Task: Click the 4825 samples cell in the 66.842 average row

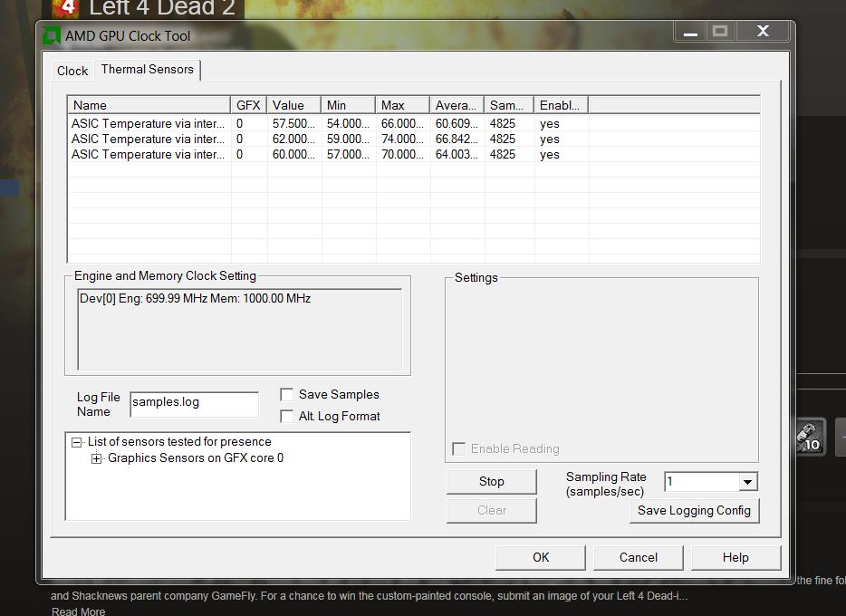Action: 503,140
